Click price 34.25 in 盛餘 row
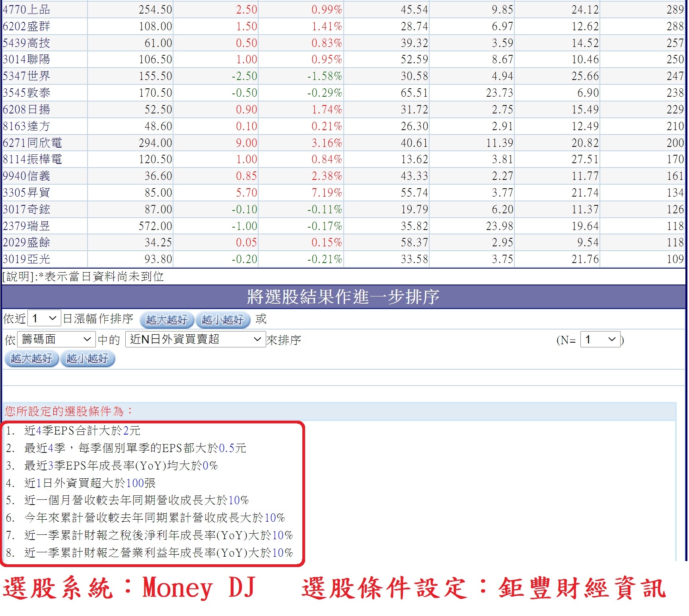The image size is (689, 616). tap(158, 242)
